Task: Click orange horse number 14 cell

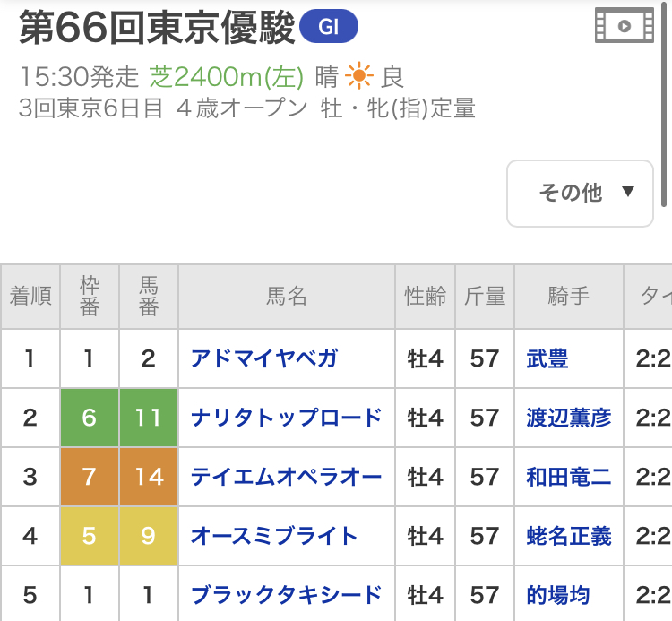Action: [x=149, y=477]
